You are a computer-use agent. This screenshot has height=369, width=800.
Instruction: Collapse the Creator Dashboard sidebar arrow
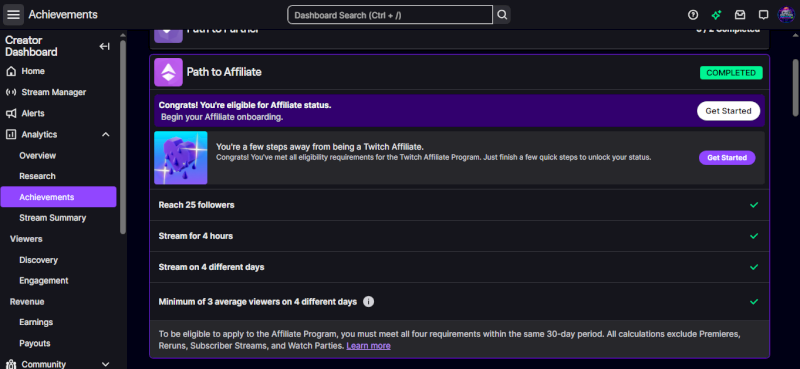coord(105,46)
